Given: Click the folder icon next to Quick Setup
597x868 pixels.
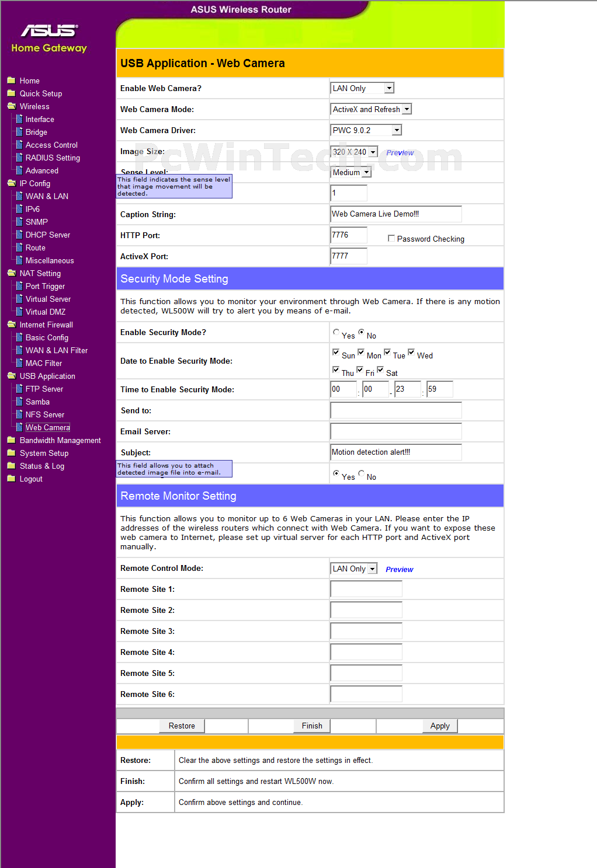Looking at the screenshot, I should click(11, 93).
